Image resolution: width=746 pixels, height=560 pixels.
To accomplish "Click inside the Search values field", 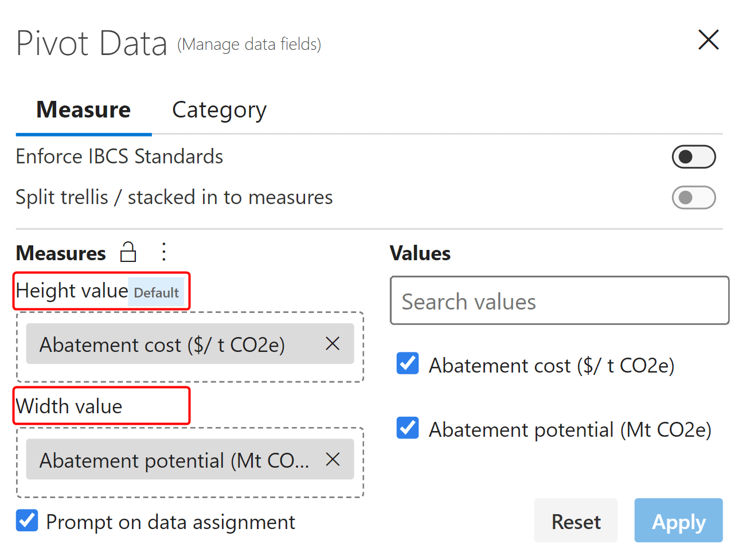I will (x=560, y=300).
